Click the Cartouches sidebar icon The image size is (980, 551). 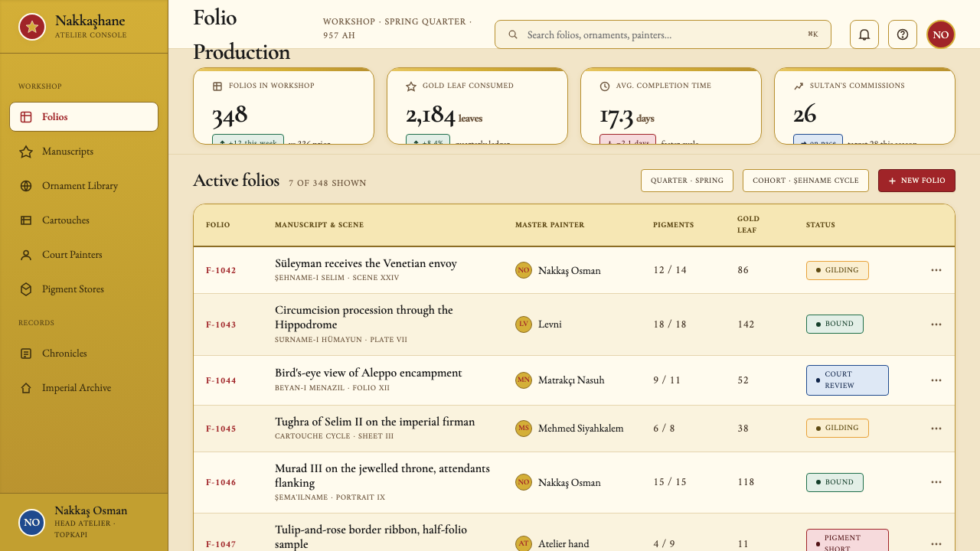tap(26, 220)
